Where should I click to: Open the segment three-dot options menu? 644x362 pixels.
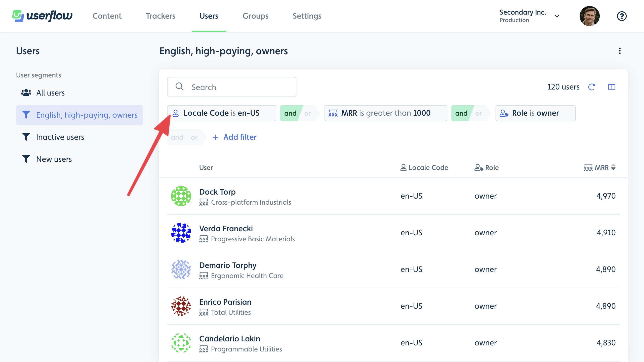click(620, 51)
